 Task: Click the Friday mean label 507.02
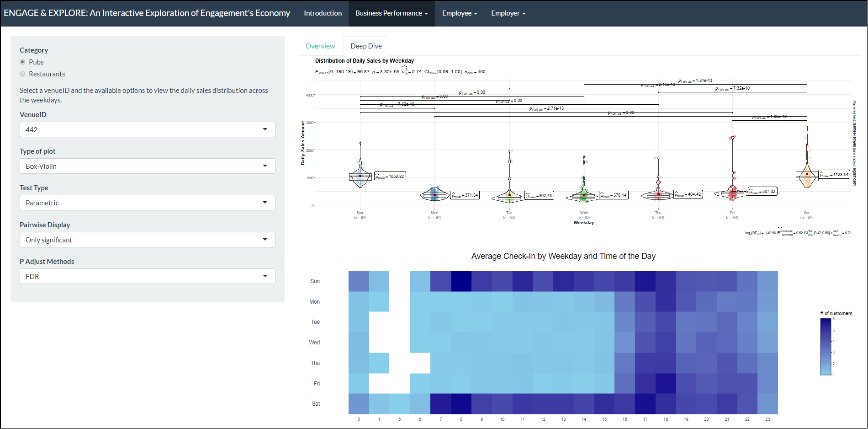pyautogui.click(x=762, y=192)
